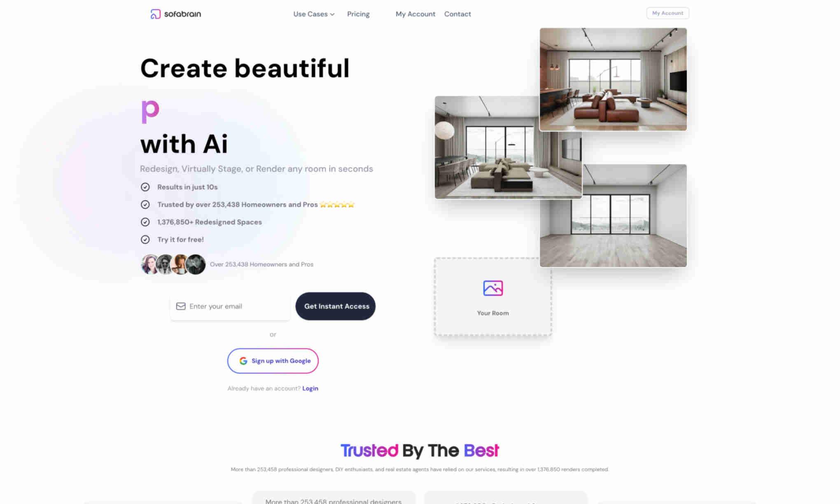Click the Sign up with Google button
The height and width of the screenshot is (504, 840).
coord(273,361)
